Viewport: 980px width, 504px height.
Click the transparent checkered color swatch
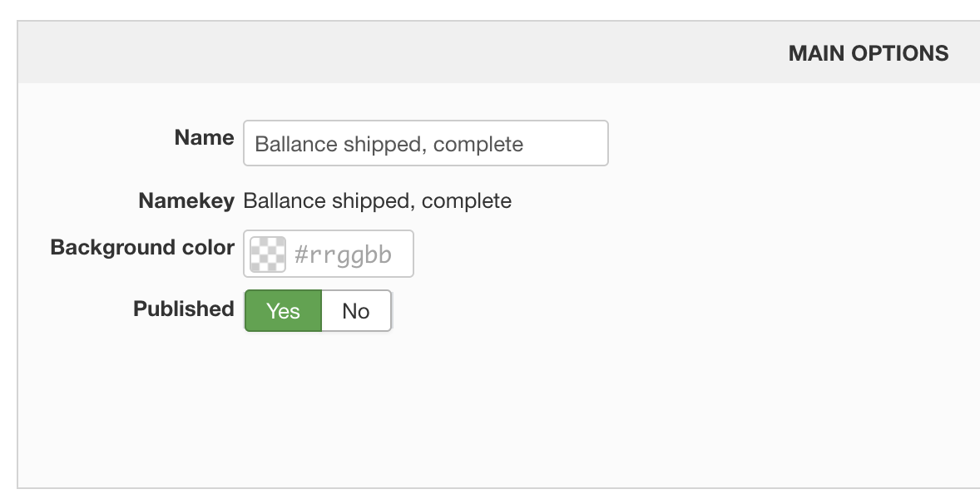click(x=268, y=254)
